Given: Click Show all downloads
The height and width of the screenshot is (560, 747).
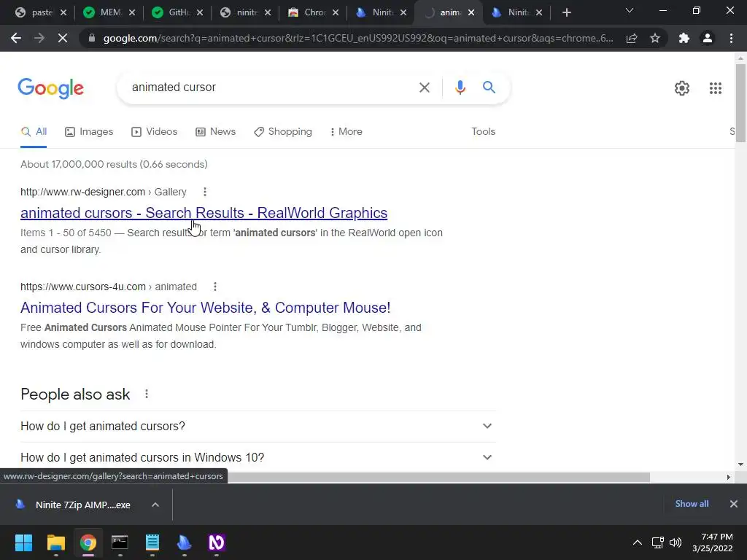Looking at the screenshot, I should [692, 504].
